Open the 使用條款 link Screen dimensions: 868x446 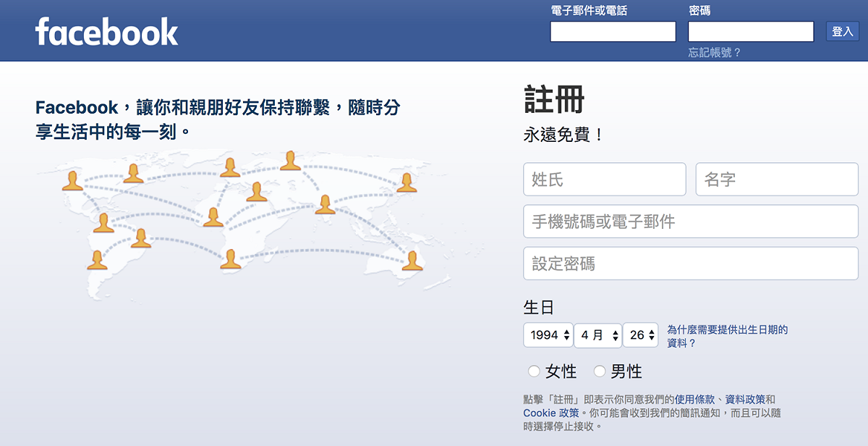pyautogui.click(x=694, y=400)
